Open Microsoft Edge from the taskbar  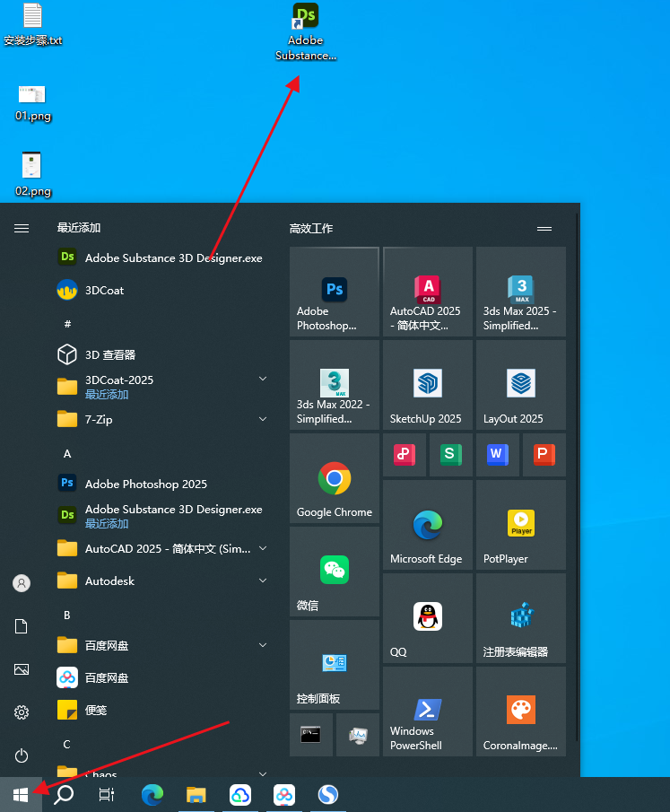coord(152,794)
